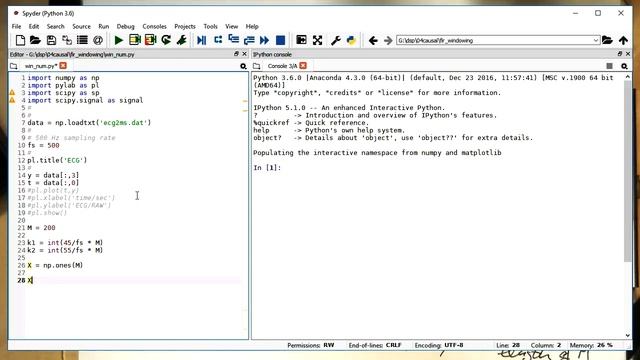Screen dimensions: 640x360
Task: Select the Console 3/A tab
Action: click(282, 66)
